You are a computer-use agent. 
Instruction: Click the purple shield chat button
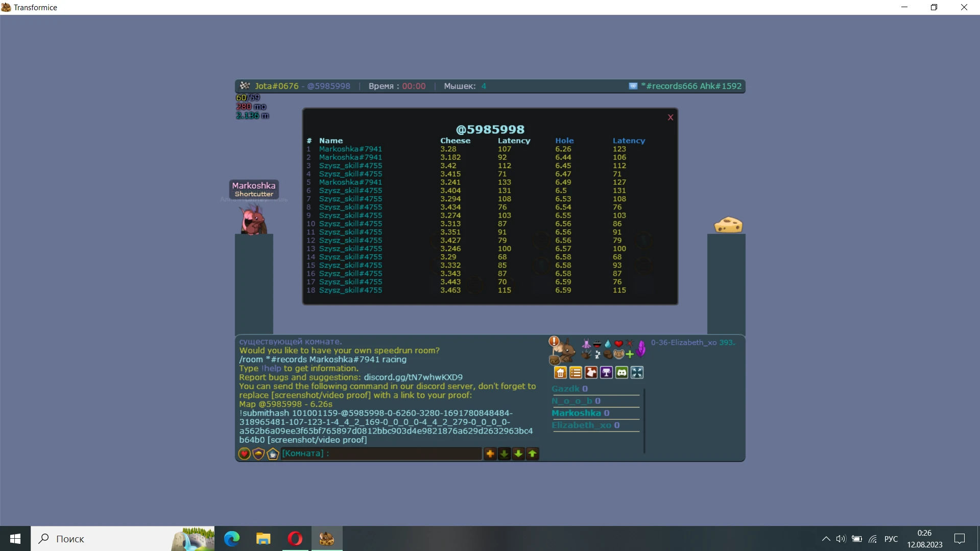click(258, 453)
